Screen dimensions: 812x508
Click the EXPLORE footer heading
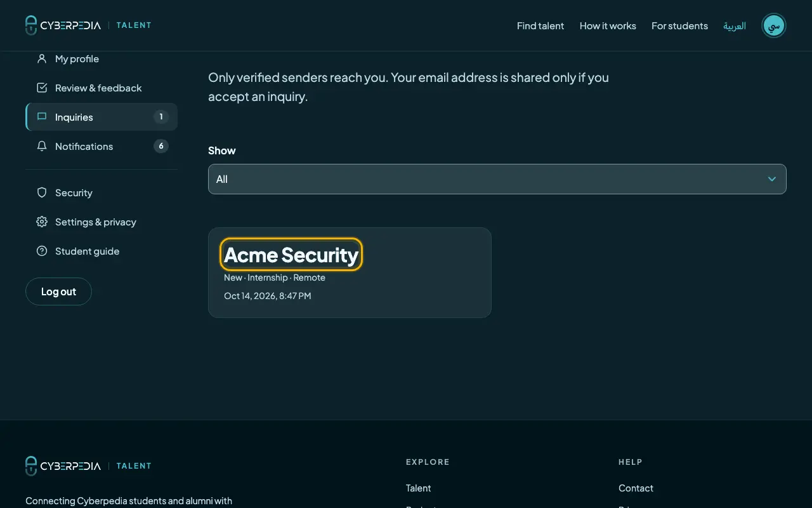point(428,462)
